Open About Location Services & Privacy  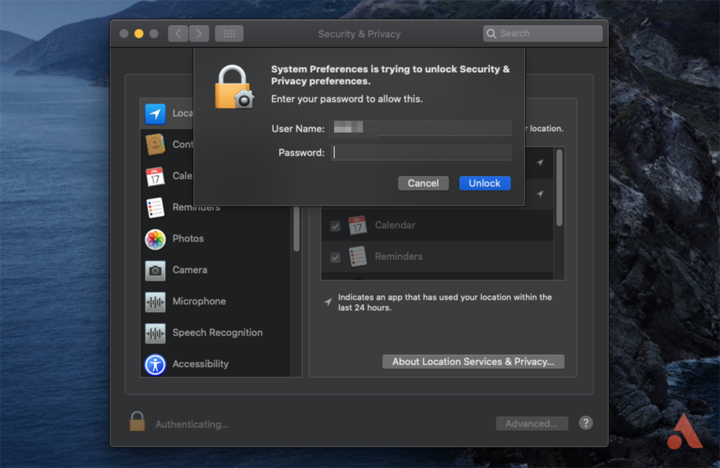473,361
